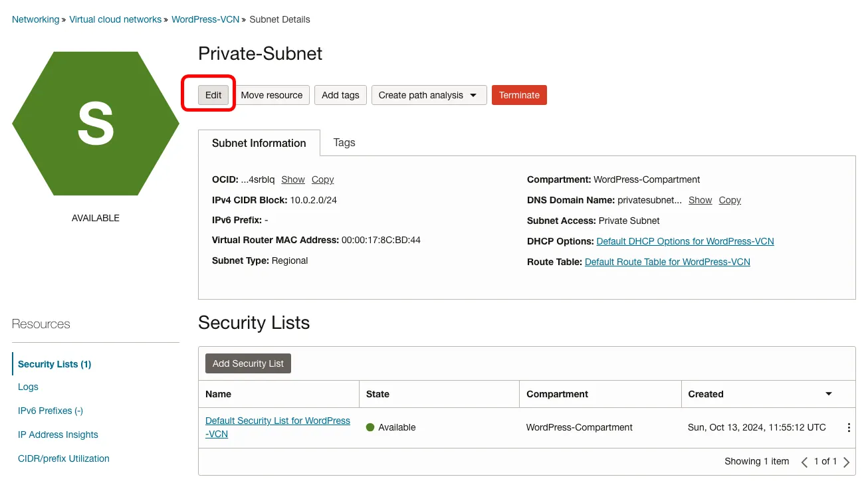Open IP Address Insights resource
The width and height of the screenshot is (868, 487).
tap(58, 435)
